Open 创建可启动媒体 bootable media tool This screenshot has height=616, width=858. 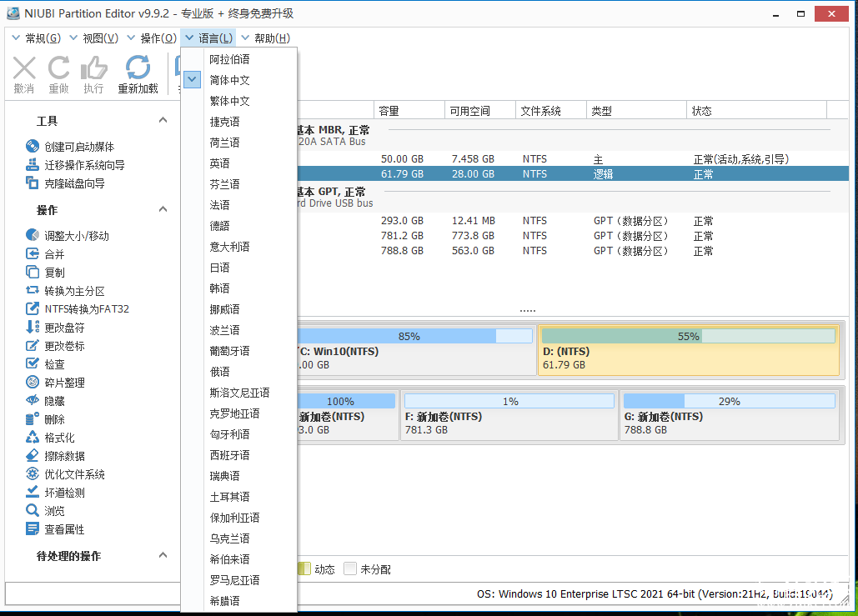click(x=70, y=147)
